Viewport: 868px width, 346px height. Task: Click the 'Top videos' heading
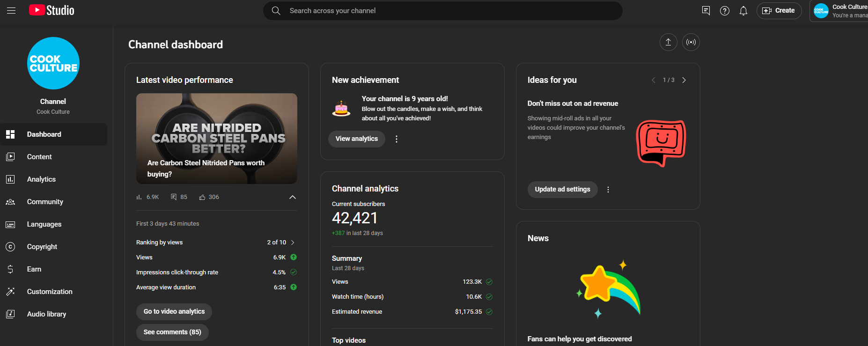[x=349, y=340]
